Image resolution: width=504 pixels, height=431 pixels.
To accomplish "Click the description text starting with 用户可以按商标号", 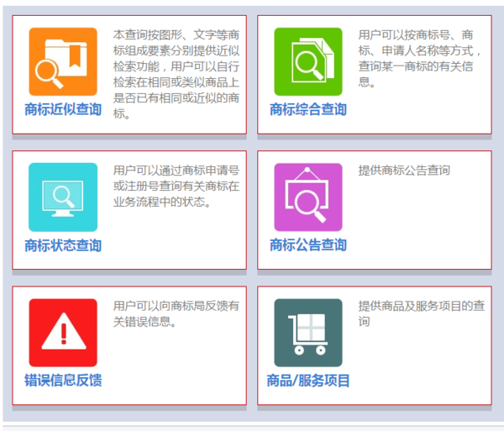I will tap(420, 58).
